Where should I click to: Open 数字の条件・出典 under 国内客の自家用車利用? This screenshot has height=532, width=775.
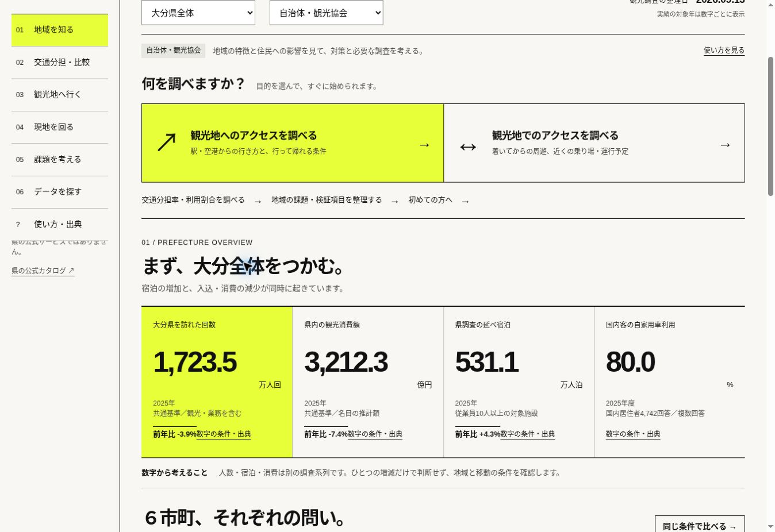[633, 434]
